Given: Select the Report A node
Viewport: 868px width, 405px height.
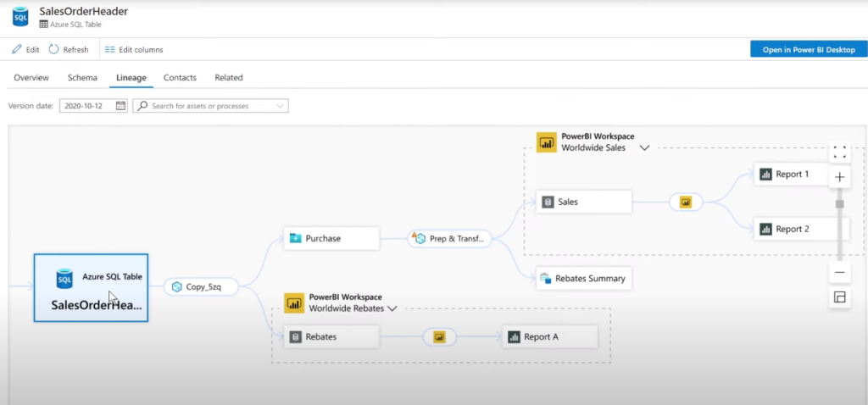Looking at the screenshot, I should click(x=550, y=336).
